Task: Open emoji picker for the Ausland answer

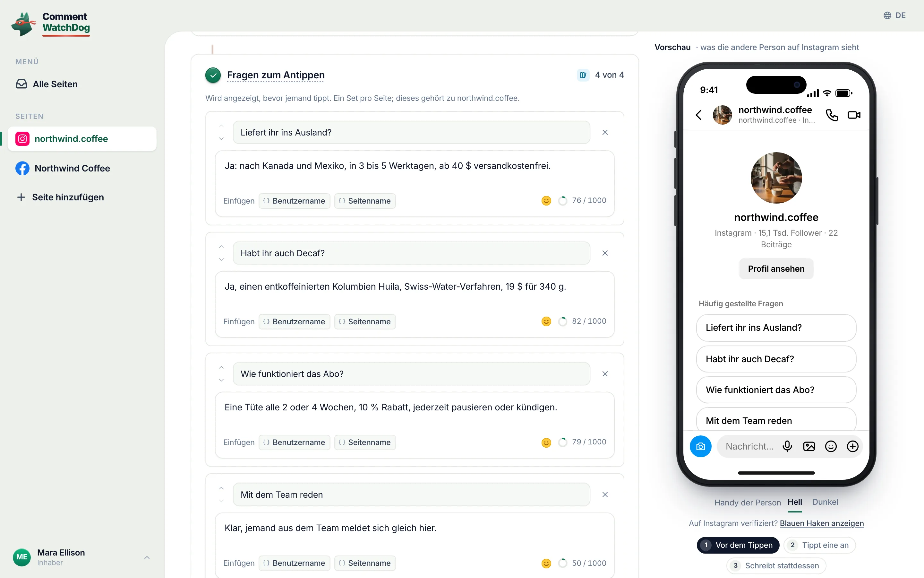Action: click(546, 201)
